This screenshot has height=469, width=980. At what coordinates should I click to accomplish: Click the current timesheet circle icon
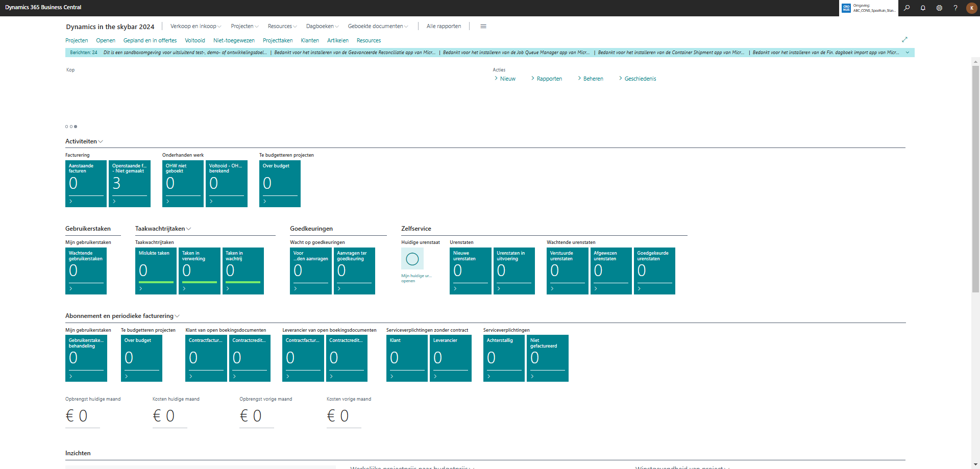click(x=412, y=259)
